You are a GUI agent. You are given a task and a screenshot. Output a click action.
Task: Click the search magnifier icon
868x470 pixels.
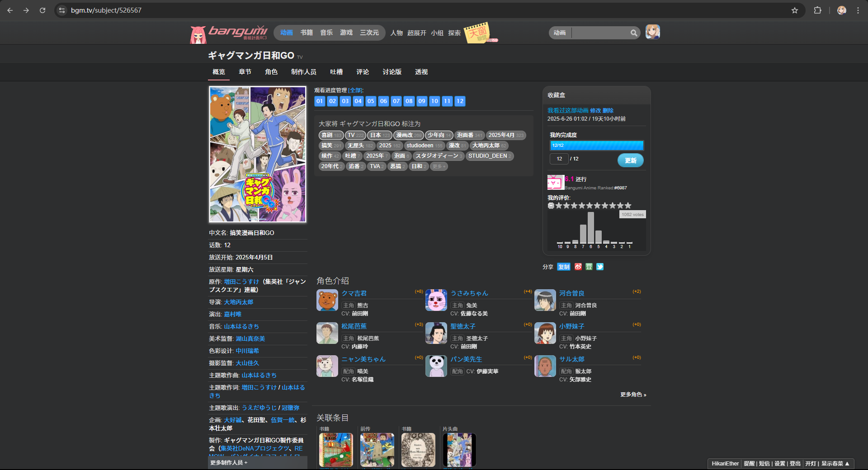click(x=634, y=33)
